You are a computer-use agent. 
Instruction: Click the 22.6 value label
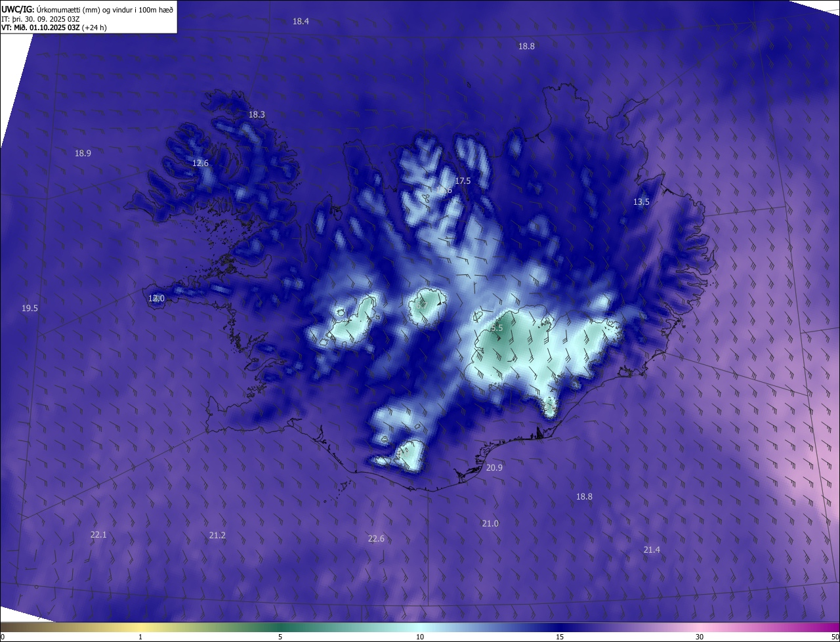(376, 539)
